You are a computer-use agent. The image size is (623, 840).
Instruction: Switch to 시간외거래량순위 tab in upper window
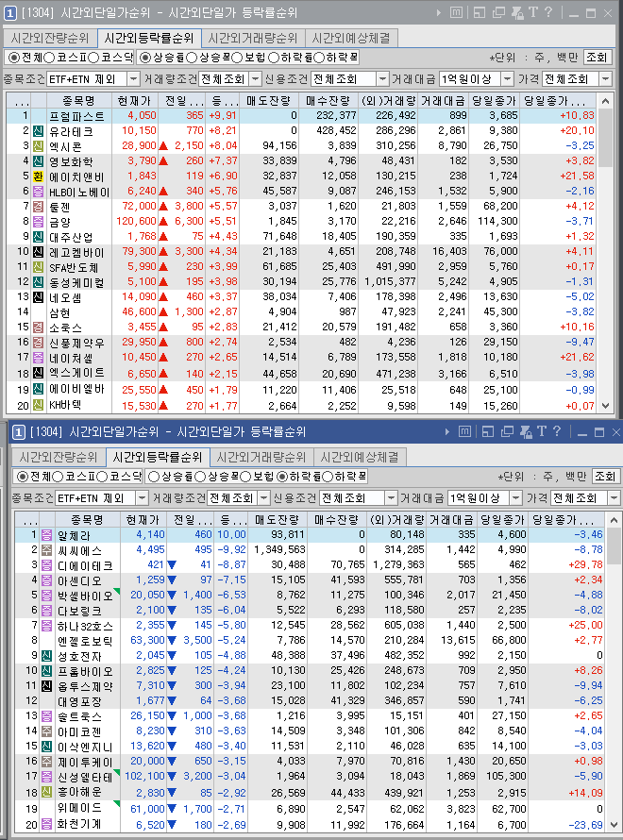pyautogui.click(x=252, y=39)
